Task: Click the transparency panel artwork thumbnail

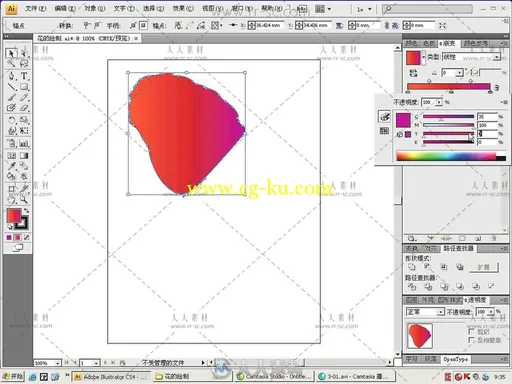Action: click(x=420, y=336)
